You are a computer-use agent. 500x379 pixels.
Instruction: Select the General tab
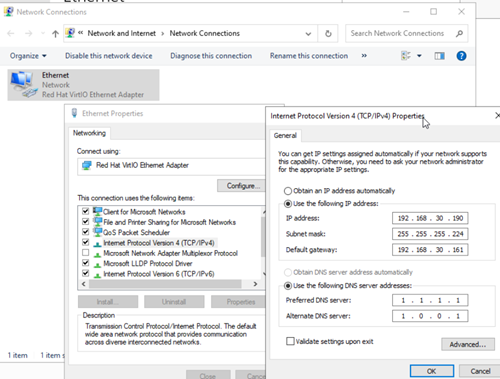pyautogui.click(x=285, y=135)
